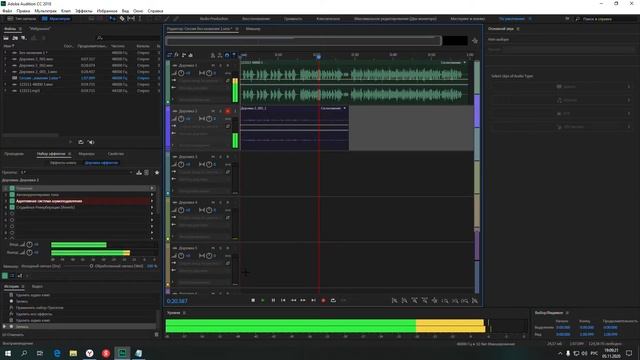Open the effects rack Presets dropdown
The height and width of the screenshot is (360, 640).
[76, 172]
